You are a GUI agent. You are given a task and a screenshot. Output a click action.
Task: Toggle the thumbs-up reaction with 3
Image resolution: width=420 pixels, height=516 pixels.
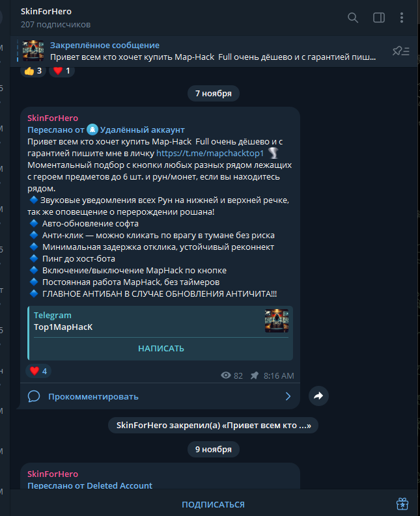point(33,71)
